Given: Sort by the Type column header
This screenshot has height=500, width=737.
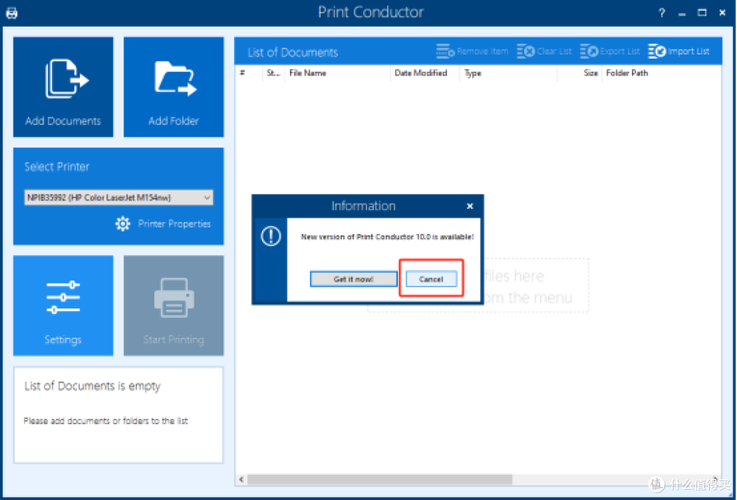Looking at the screenshot, I should point(508,73).
